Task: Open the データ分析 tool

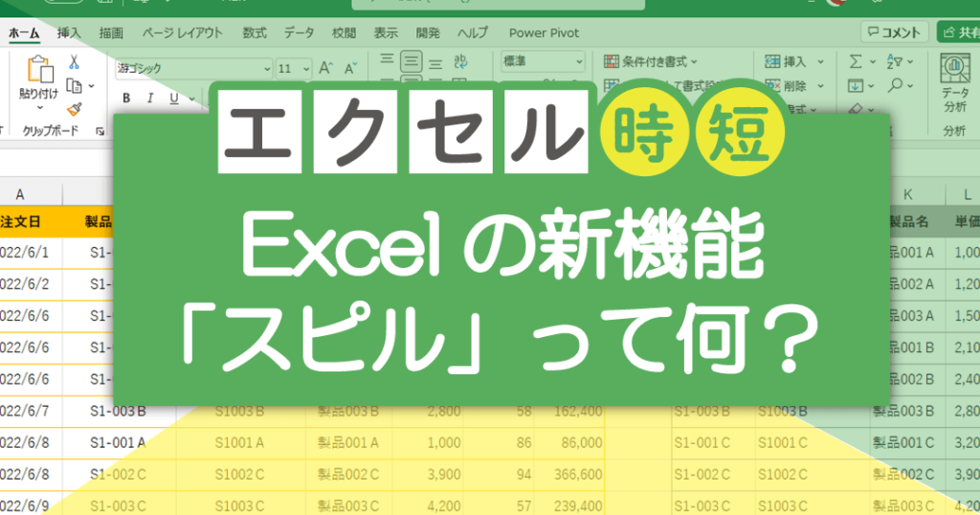Action: [955, 82]
